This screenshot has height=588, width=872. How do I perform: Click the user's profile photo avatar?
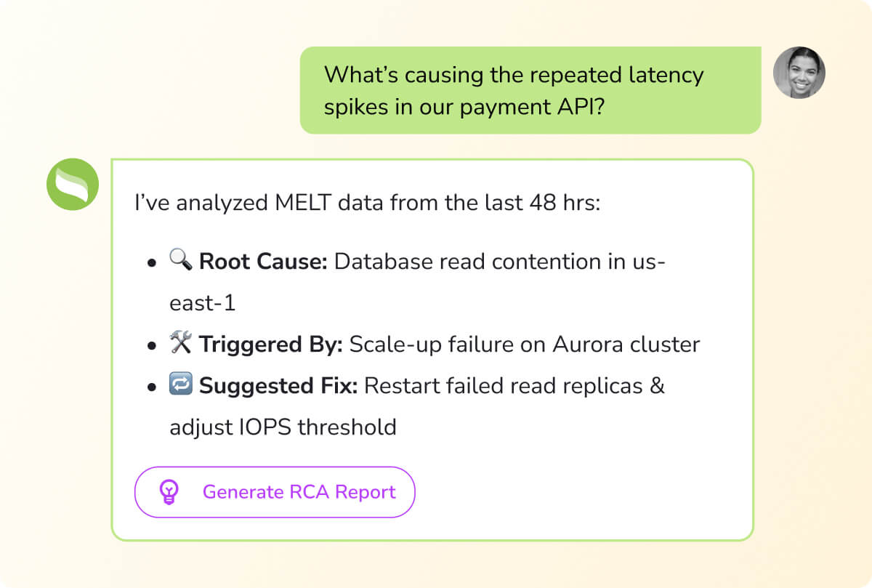[x=799, y=73]
